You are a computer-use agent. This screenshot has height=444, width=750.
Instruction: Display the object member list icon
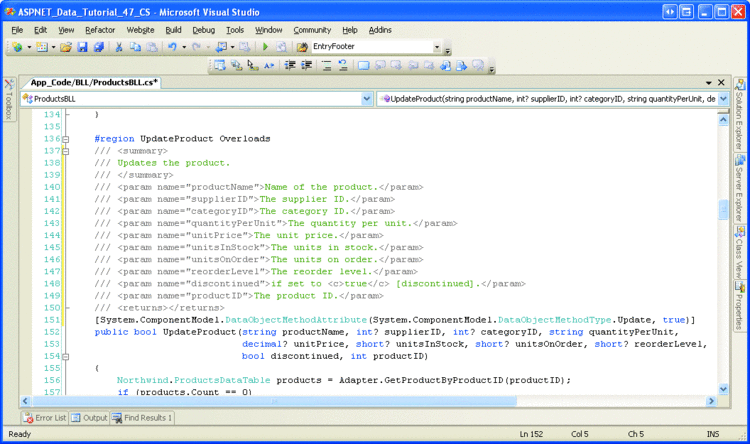pos(220,66)
